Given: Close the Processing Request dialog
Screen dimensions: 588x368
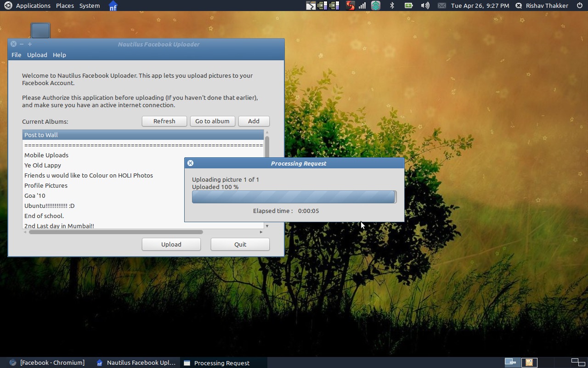Looking at the screenshot, I should coord(190,163).
